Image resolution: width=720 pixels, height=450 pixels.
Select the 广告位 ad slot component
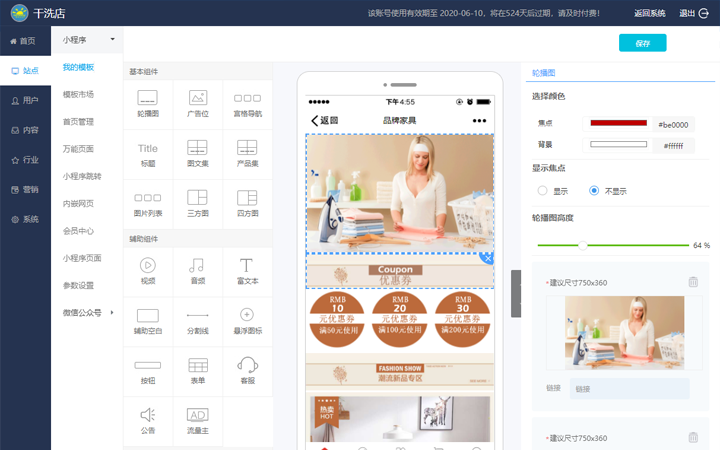[x=197, y=104]
